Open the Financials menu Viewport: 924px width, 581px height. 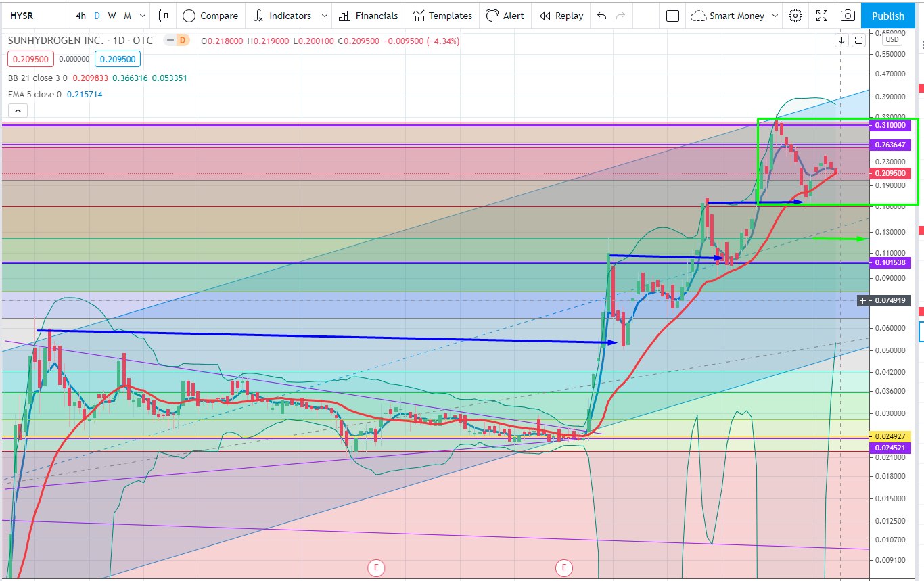click(x=368, y=16)
